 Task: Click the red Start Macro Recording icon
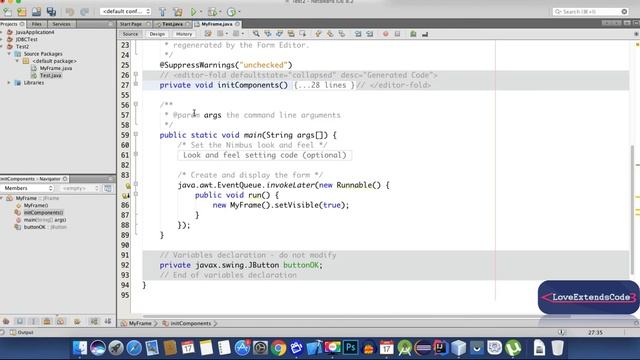[x=385, y=34]
